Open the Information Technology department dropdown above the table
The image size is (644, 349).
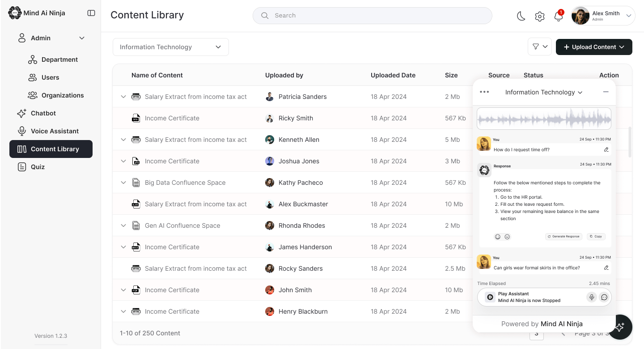click(171, 47)
